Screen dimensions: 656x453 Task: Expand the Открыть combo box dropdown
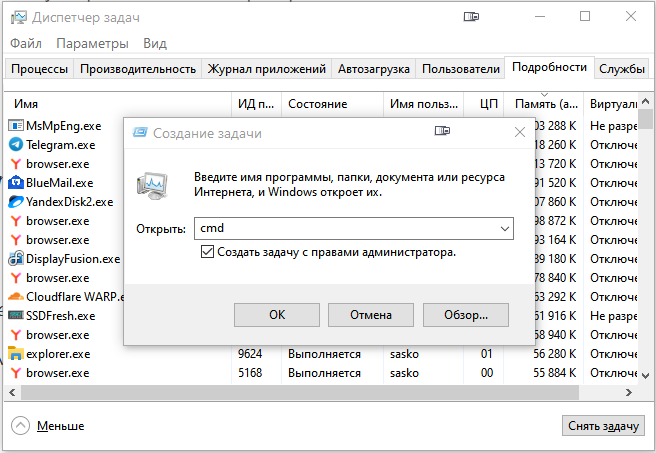pos(505,228)
